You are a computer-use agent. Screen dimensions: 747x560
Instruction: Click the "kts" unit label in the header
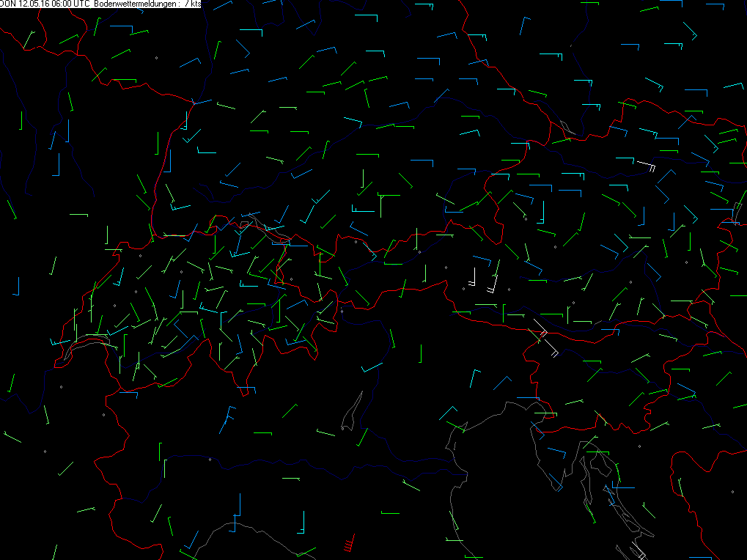(x=196, y=4)
